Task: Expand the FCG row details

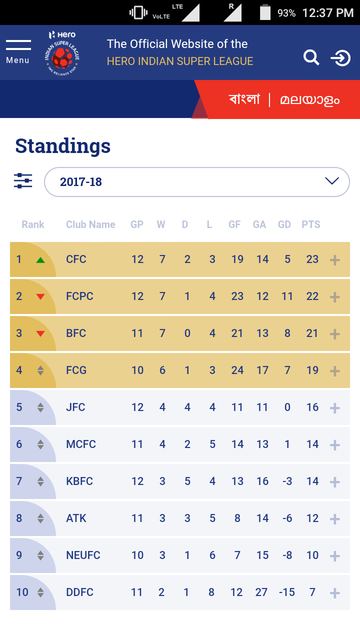Action: [335, 371]
